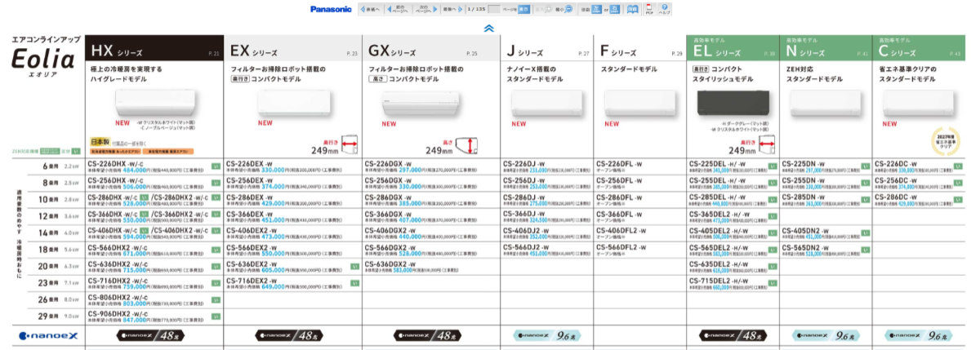Click the Panasonic logo

[331, 9]
